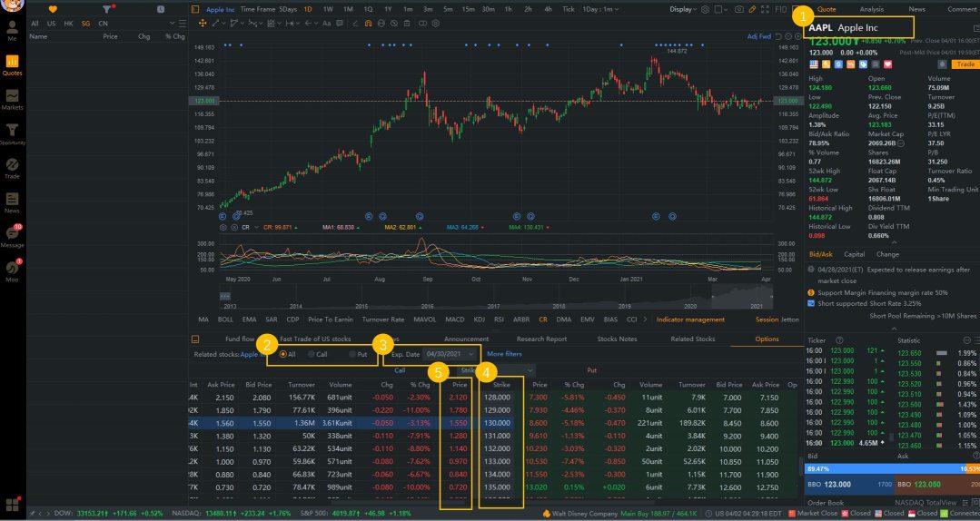
Task: Select the MACD indicator
Action: (x=454, y=319)
